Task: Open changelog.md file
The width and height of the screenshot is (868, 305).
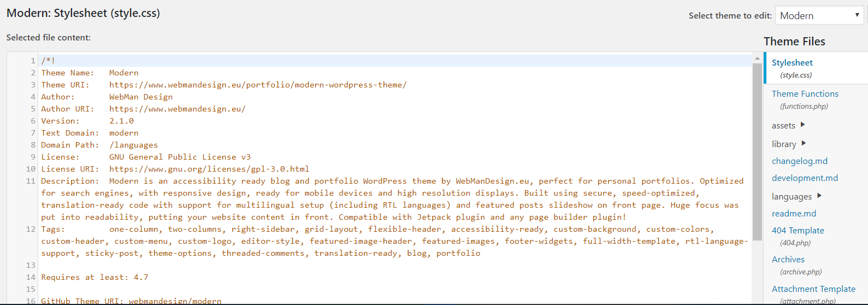Action: tap(800, 161)
